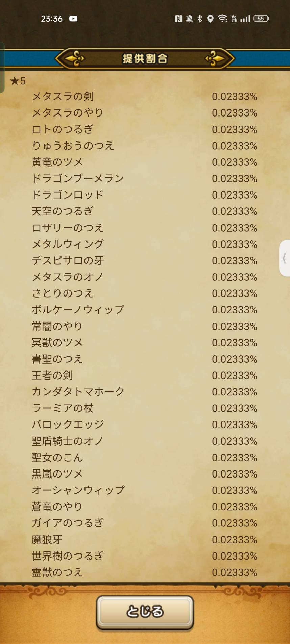Tap the cellular signal bars icon

pos(245,19)
